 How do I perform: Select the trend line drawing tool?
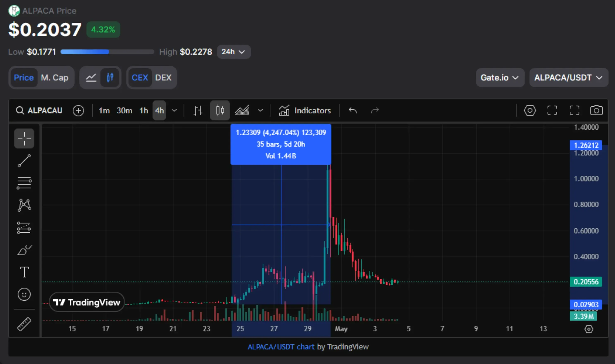(24, 161)
